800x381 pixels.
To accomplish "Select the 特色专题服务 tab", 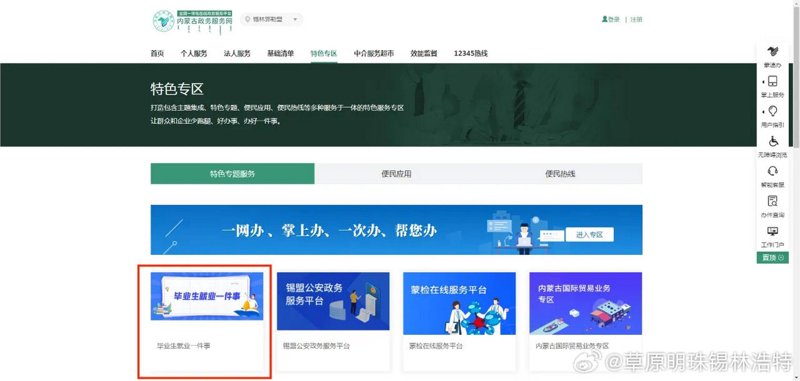I will [233, 174].
